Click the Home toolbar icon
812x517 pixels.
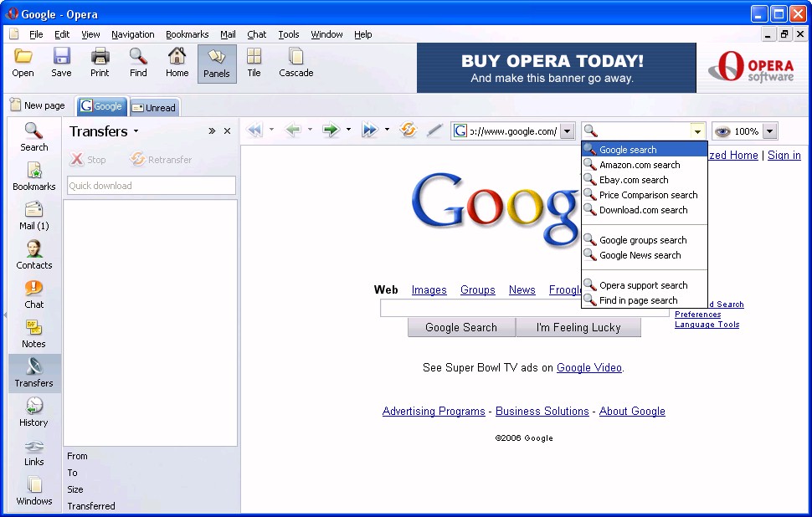177,63
